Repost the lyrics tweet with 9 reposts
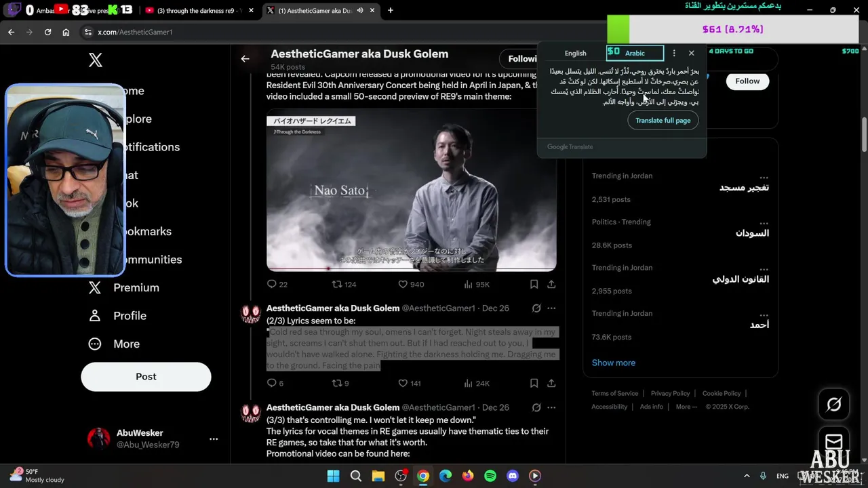Screen dimensions: 868x488 click(340, 383)
